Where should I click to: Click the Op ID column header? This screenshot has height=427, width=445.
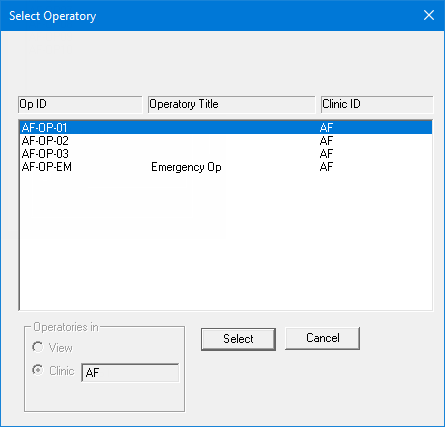80,104
